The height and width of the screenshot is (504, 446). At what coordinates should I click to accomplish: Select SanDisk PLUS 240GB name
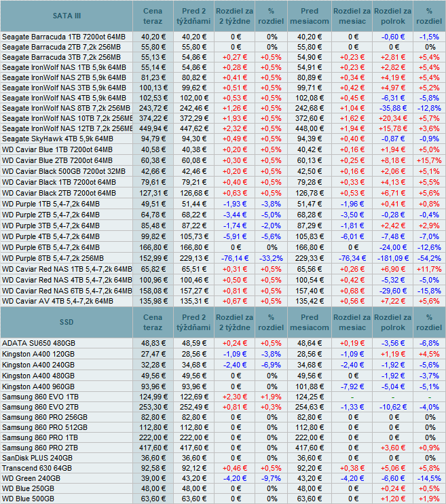point(37,458)
